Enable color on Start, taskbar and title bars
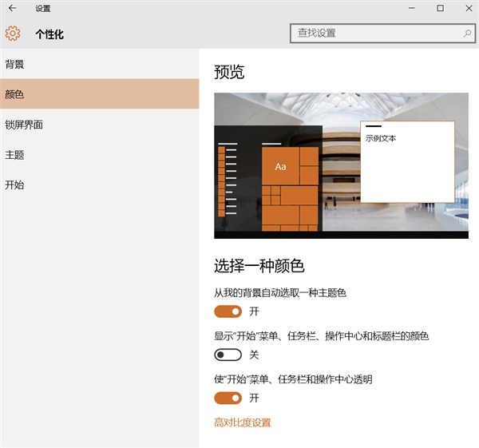Viewport: 479px width, 448px height. tap(228, 355)
